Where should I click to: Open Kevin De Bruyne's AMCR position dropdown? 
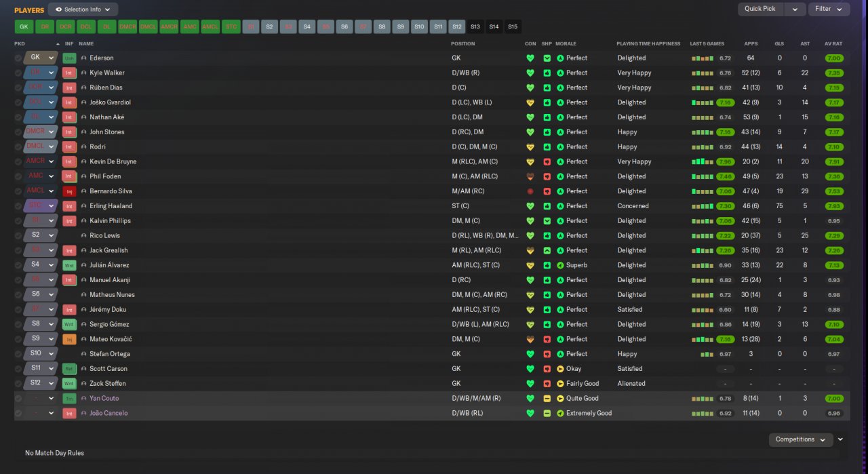click(x=40, y=161)
